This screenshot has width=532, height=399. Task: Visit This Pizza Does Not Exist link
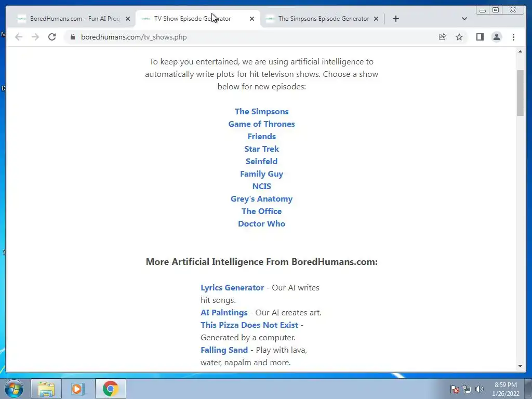(249, 325)
